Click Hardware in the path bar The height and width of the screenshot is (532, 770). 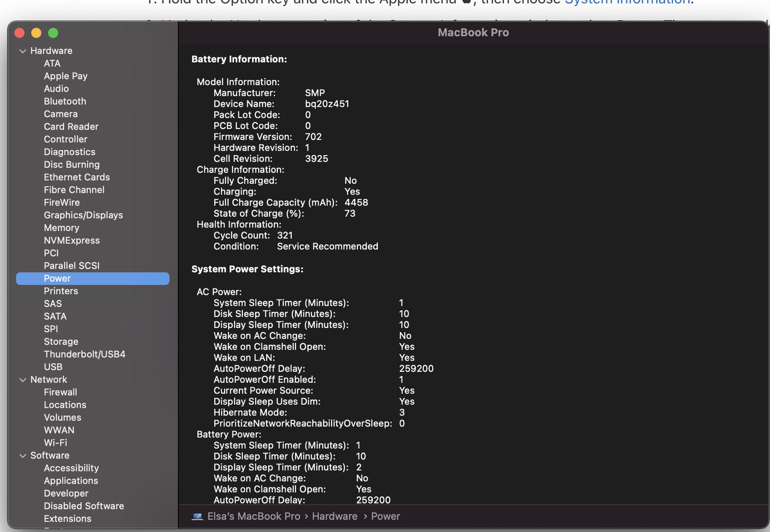pos(335,516)
